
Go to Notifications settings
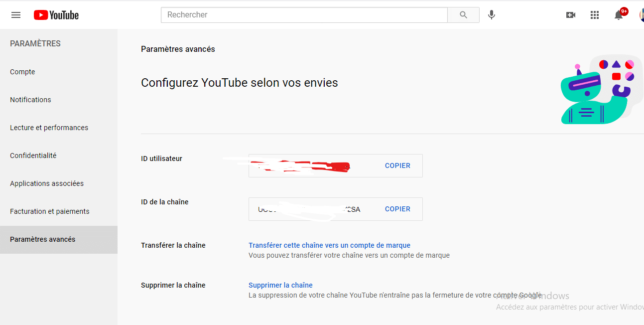[x=59, y=100]
